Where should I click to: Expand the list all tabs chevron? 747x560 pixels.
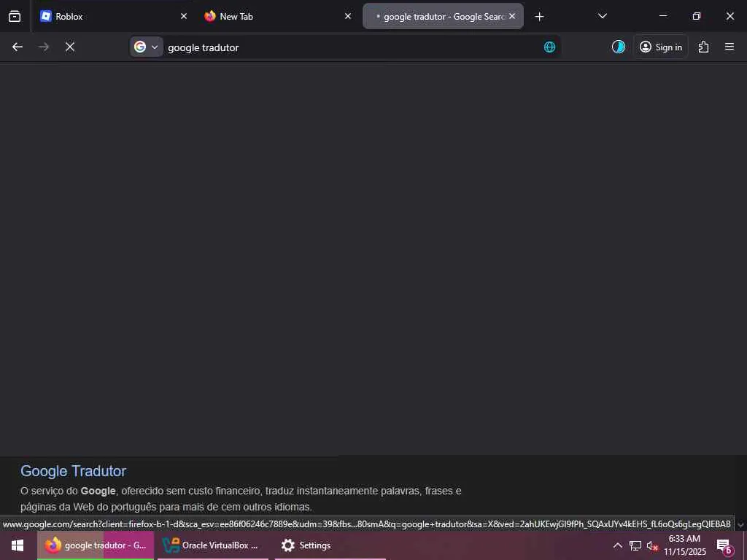pyautogui.click(x=602, y=16)
